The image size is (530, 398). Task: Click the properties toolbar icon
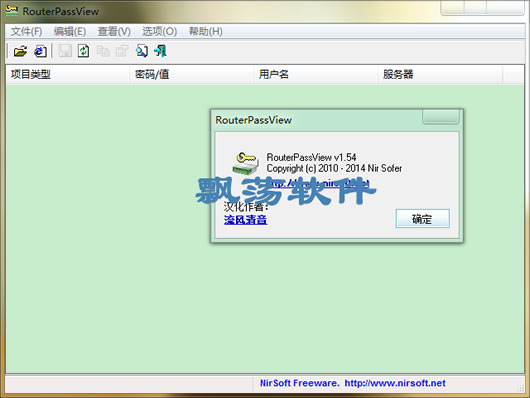pos(122,51)
